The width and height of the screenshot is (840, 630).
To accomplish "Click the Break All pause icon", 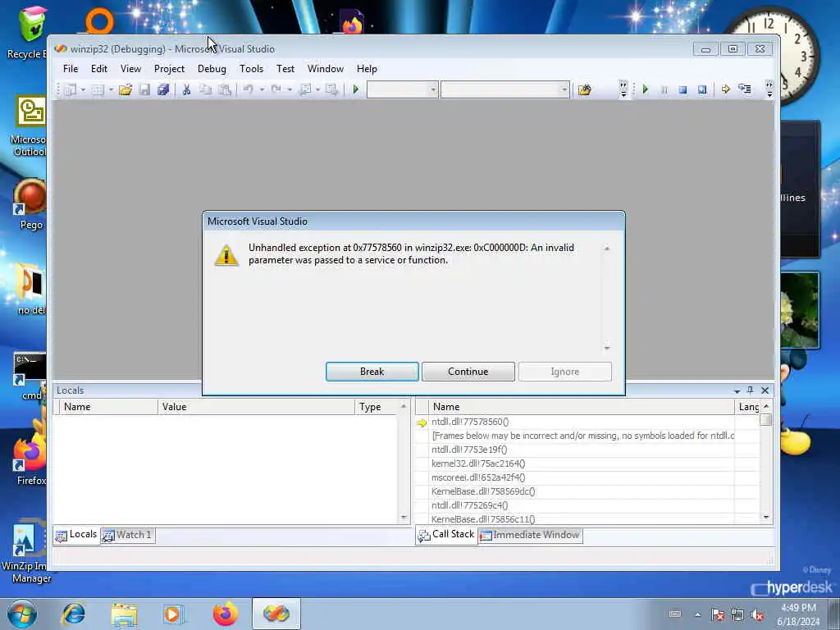I will pos(664,89).
